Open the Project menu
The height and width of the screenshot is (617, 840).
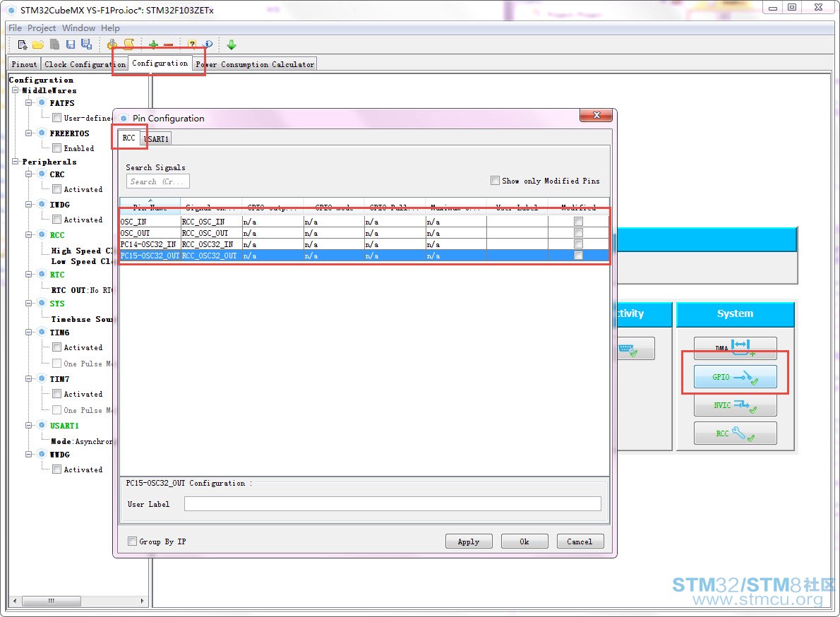point(42,28)
